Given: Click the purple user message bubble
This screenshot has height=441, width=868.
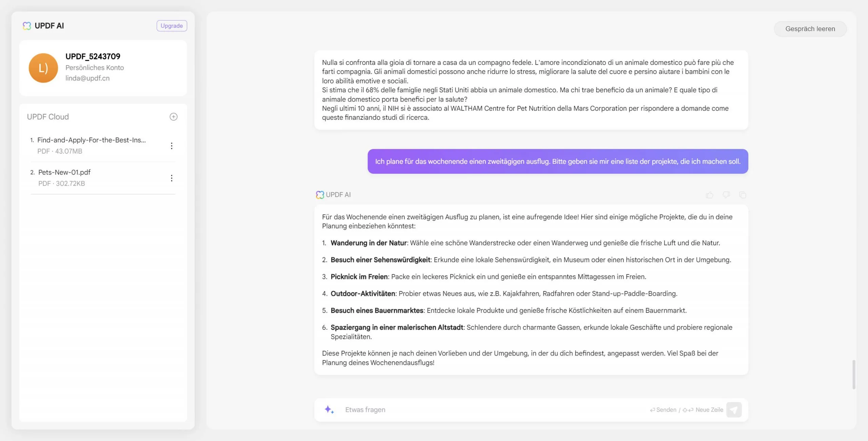Looking at the screenshot, I should point(558,161).
